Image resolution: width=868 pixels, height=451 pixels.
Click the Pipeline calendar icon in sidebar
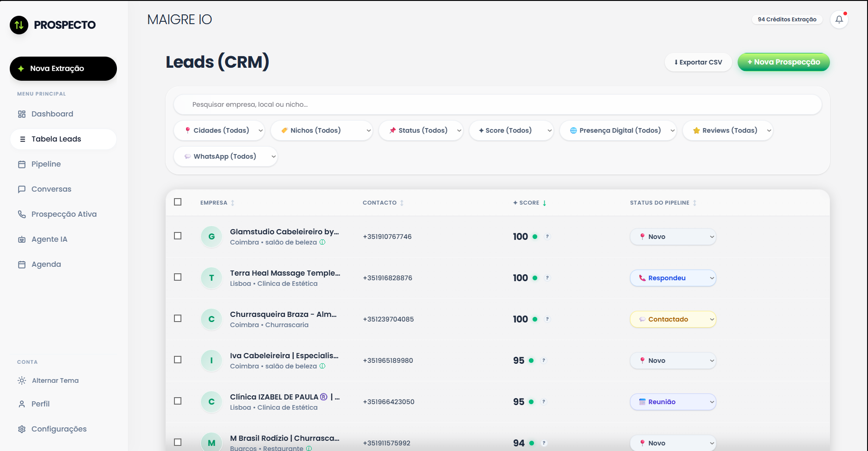click(22, 164)
